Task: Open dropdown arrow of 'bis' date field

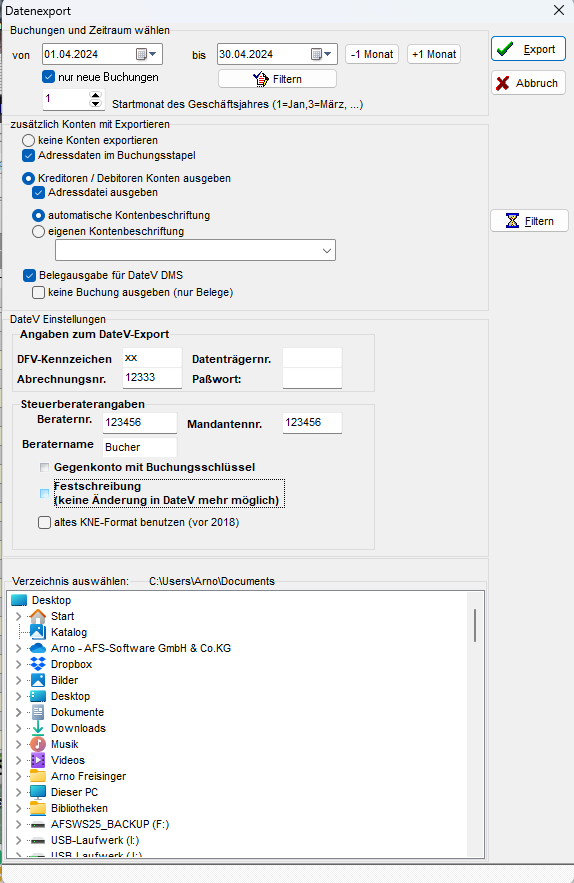Action: point(328,54)
